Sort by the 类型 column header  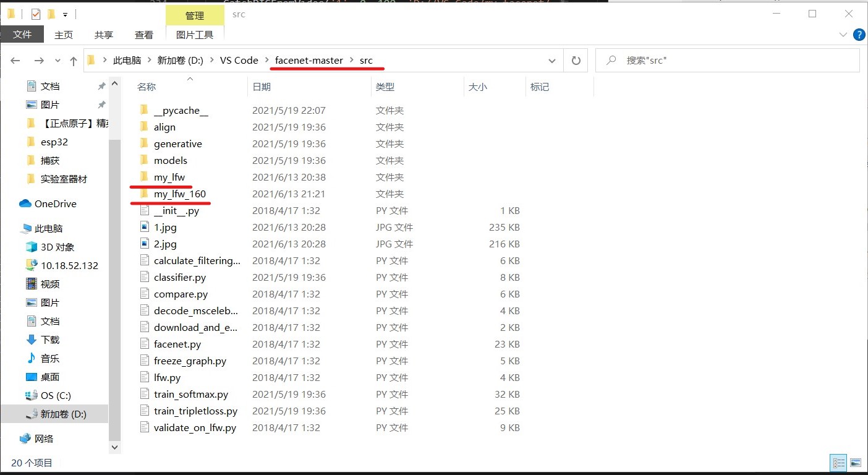click(385, 87)
